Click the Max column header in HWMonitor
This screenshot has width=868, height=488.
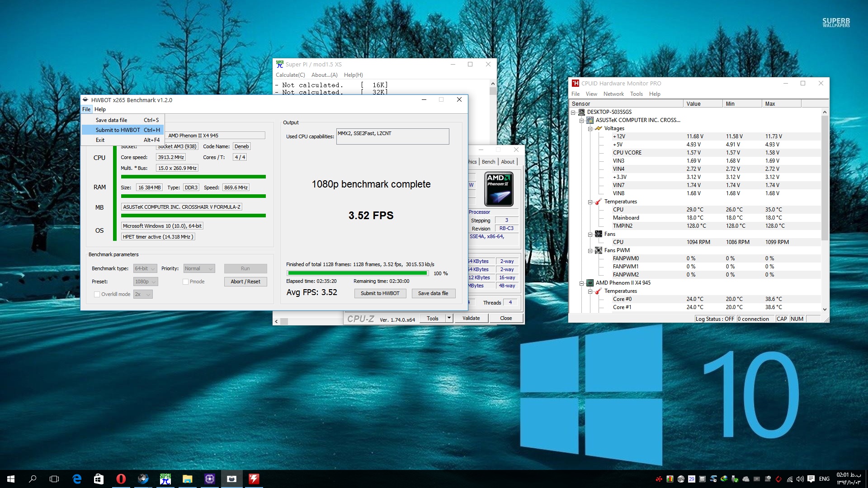[x=782, y=104]
